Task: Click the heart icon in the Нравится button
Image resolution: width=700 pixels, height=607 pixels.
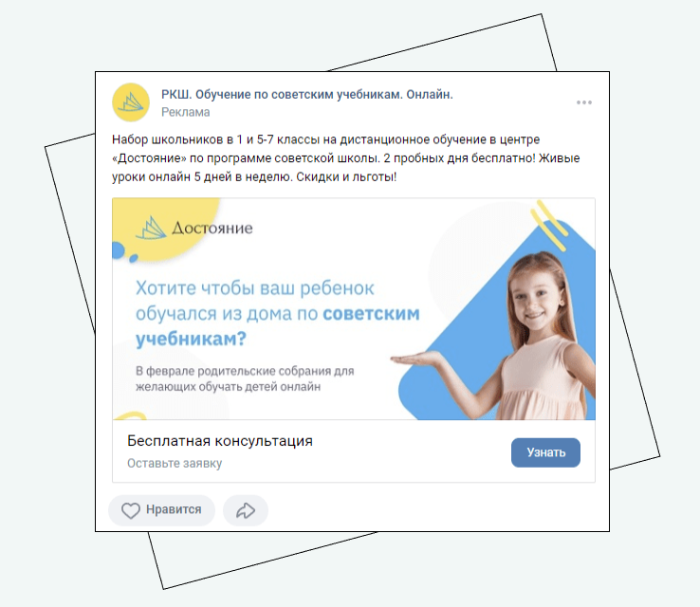Action: tap(131, 510)
